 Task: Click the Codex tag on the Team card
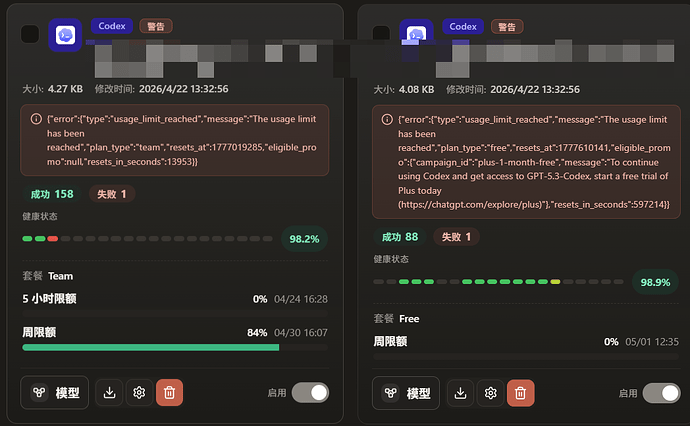click(112, 26)
